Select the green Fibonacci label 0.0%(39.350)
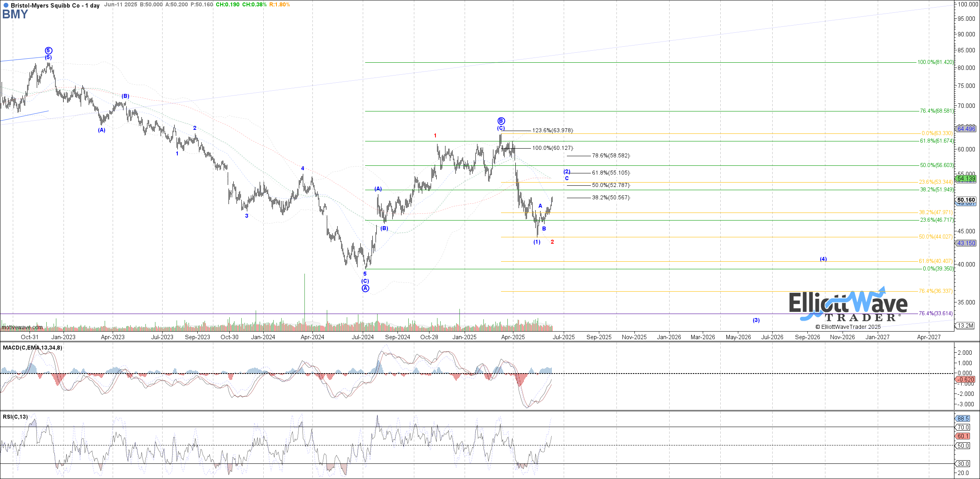980x479 pixels. [938, 269]
